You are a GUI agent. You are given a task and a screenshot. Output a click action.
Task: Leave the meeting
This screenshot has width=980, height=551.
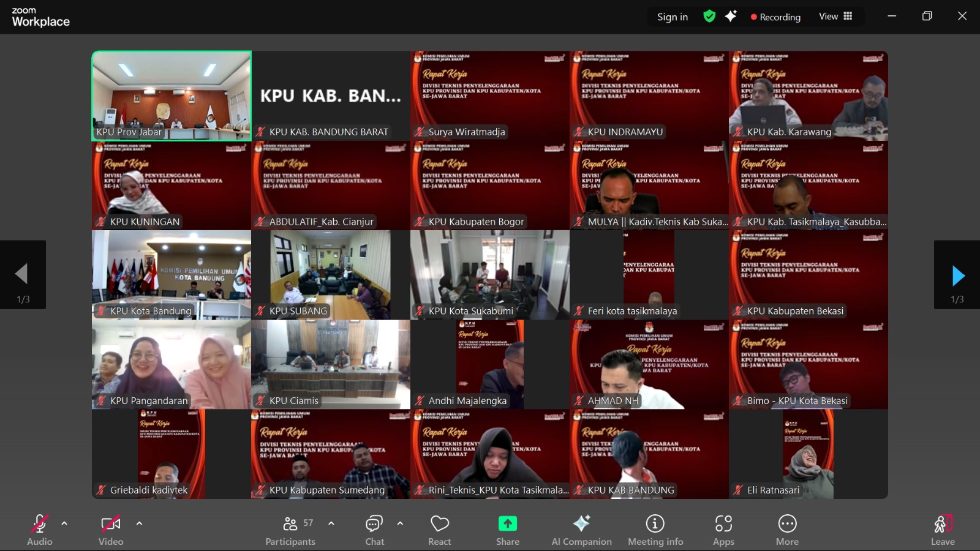pos(943,525)
